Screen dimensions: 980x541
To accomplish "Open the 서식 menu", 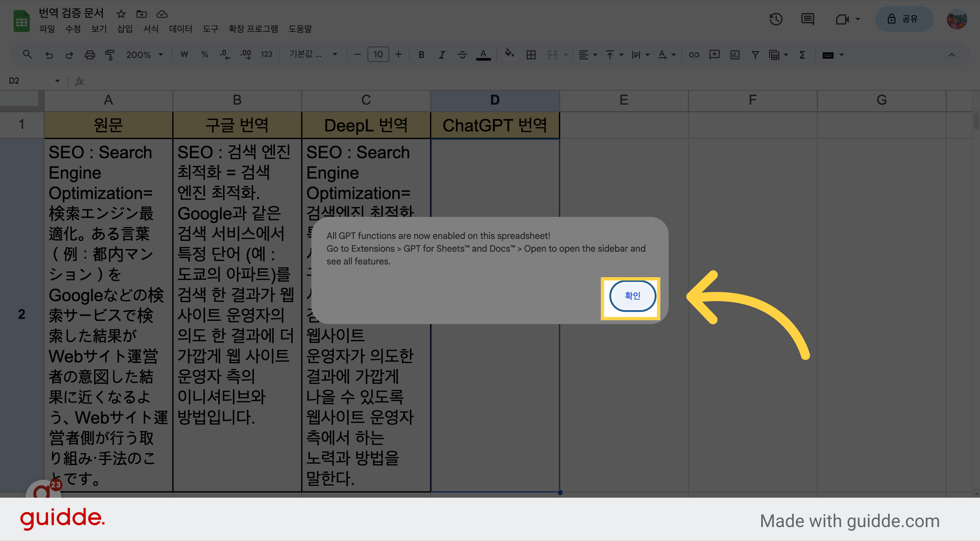I will click(151, 29).
